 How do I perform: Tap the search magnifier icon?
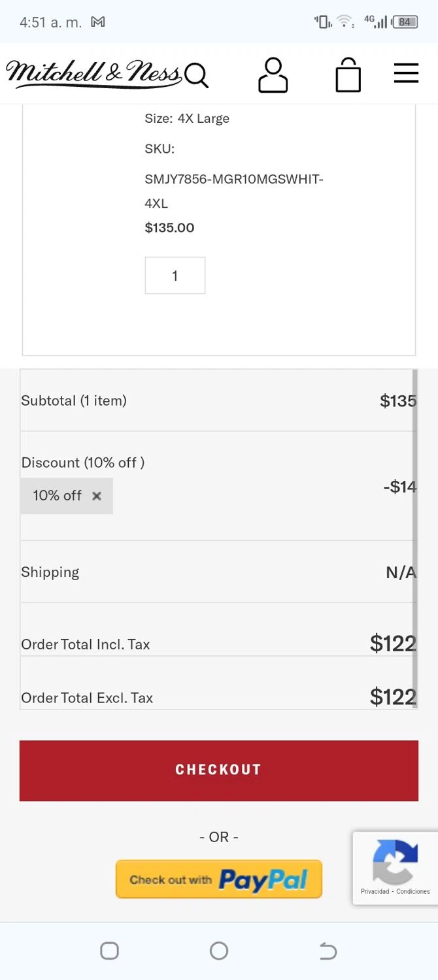(x=196, y=75)
